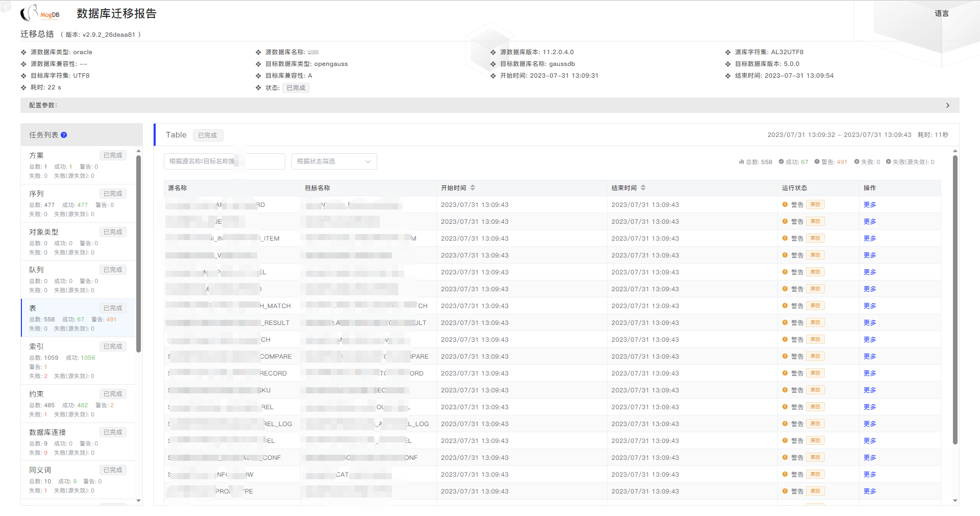Open 更多 for the COMPARE row

(x=870, y=357)
